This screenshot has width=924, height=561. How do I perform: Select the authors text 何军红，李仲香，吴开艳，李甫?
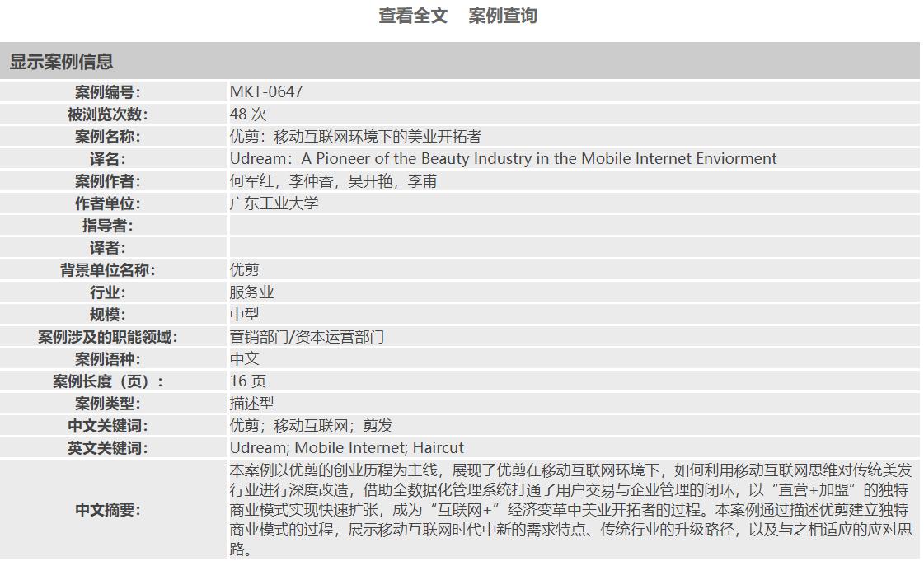pos(333,181)
